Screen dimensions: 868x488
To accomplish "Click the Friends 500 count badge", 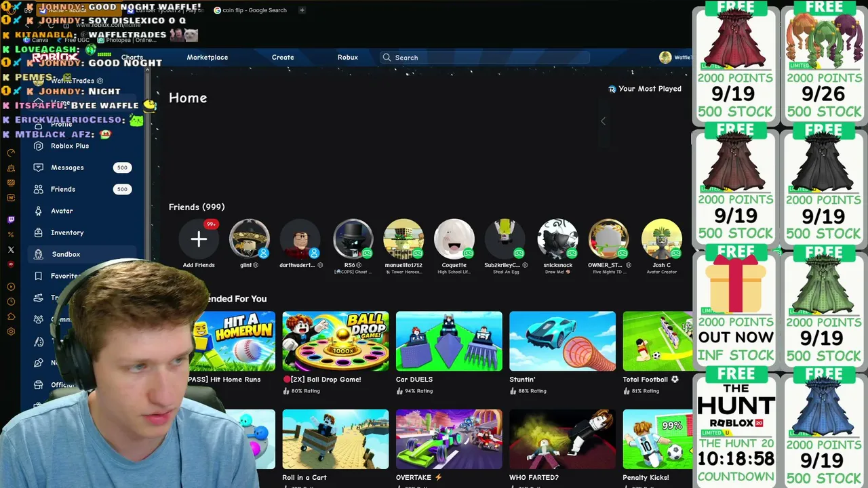I will point(122,189).
